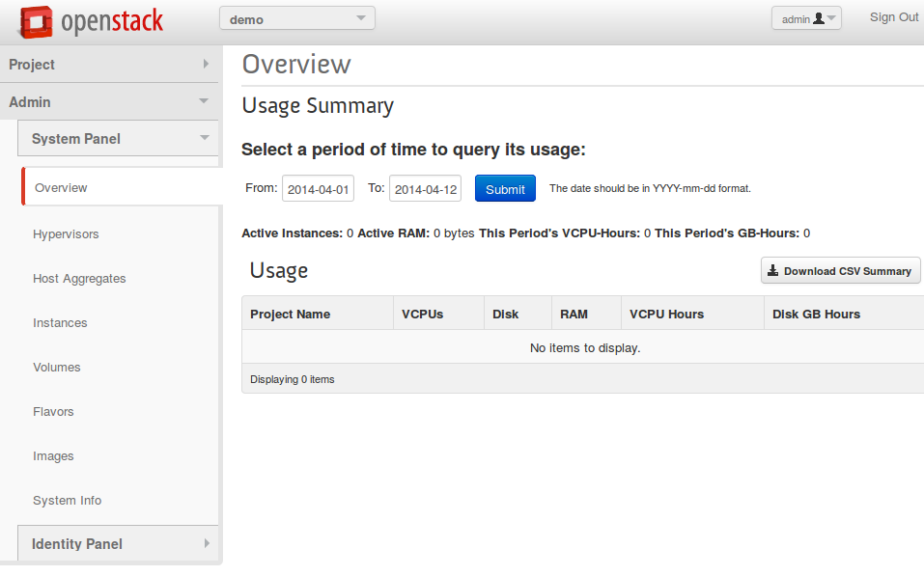Click the From date input field
The width and height of the screenshot is (924, 576).
(318, 189)
